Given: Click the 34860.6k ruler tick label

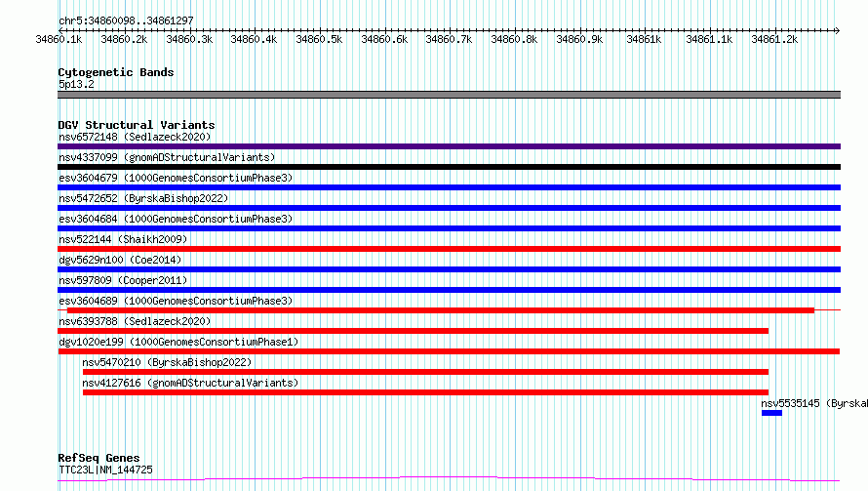Looking at the screenshot, I should 384,39.
